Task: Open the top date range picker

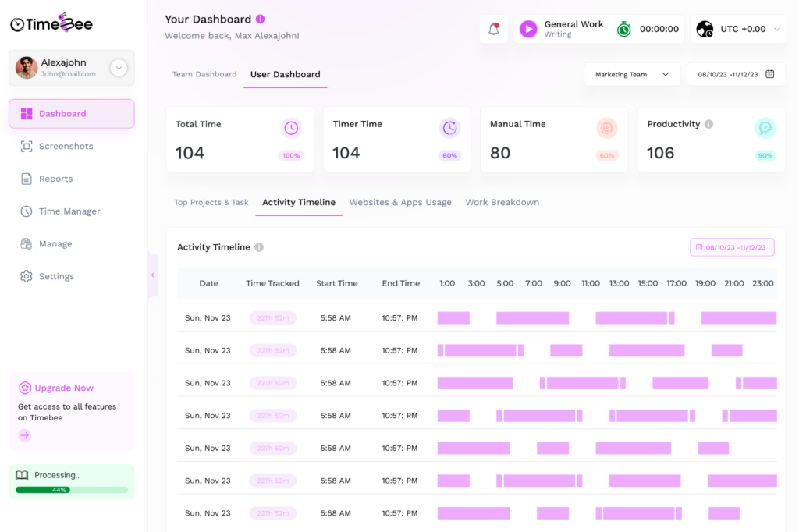Action: point(735,74)
